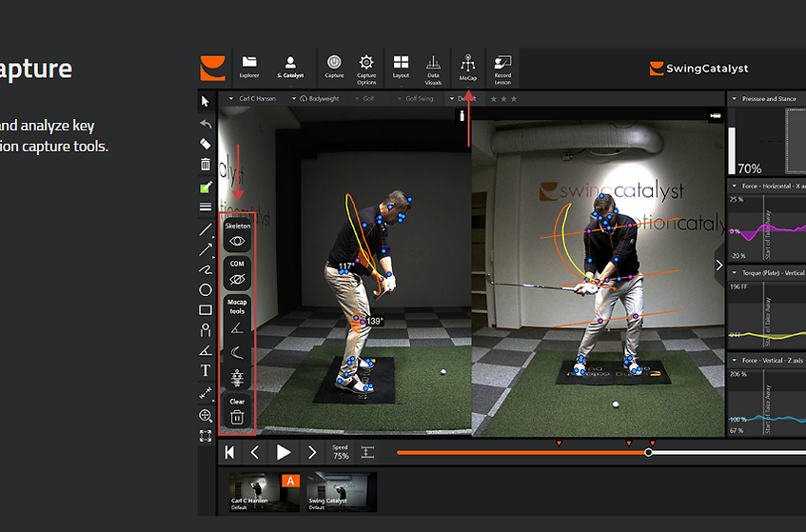Step back one frame

[254, 452]
